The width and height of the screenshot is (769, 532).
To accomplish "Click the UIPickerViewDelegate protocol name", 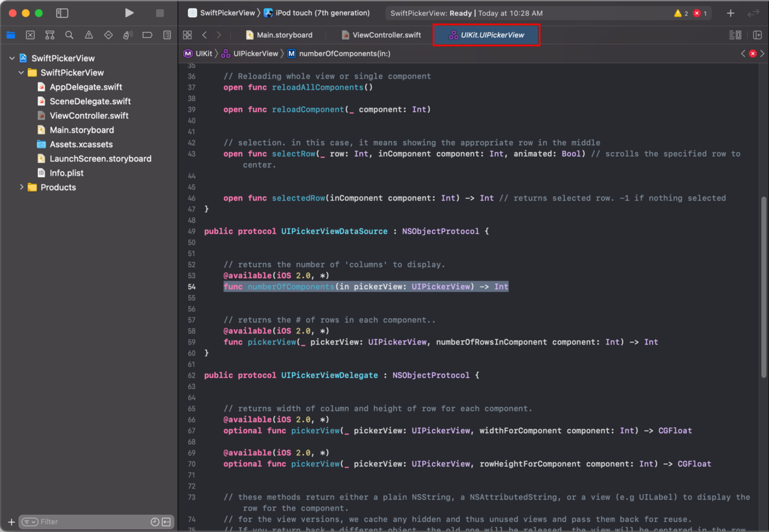I will pyautogui.click(x=330, y=375).
